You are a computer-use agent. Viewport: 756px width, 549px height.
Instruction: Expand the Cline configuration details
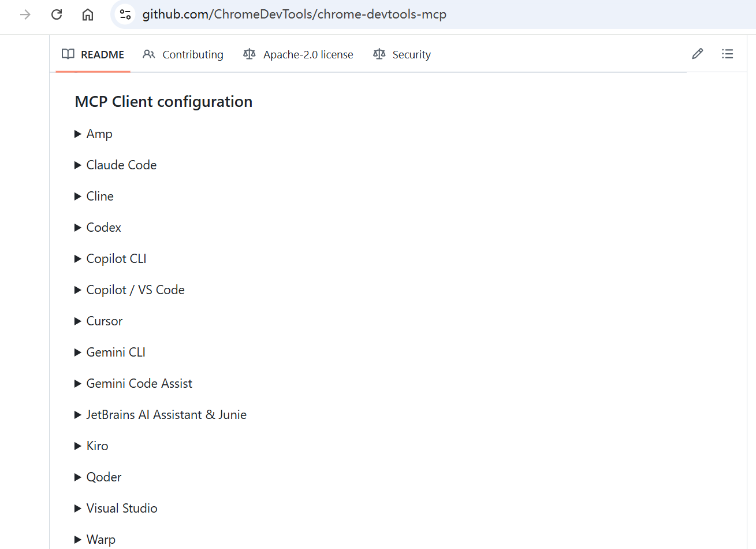click(x=99, y=196)
